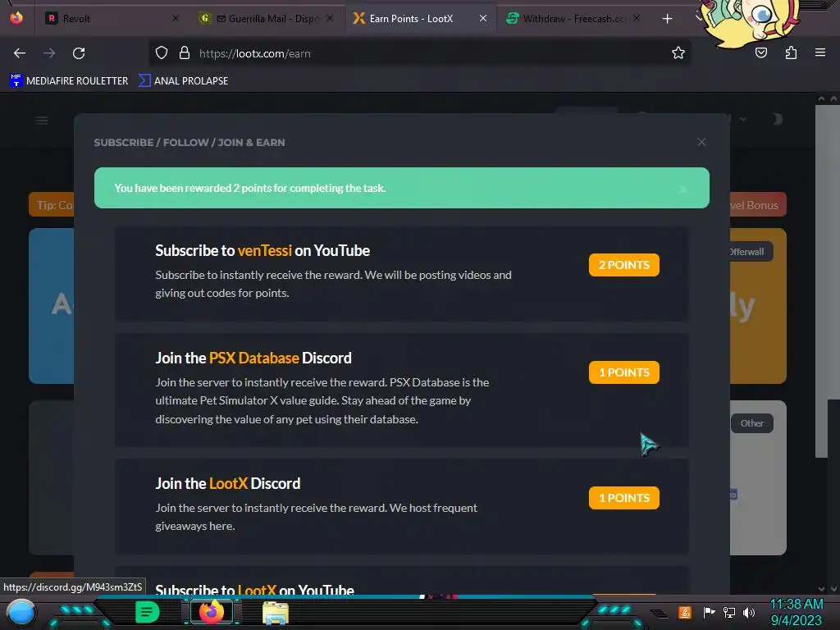Open the orange Java tray icon
This screenshot has height=630, width=840.
[x=685, y=612]
